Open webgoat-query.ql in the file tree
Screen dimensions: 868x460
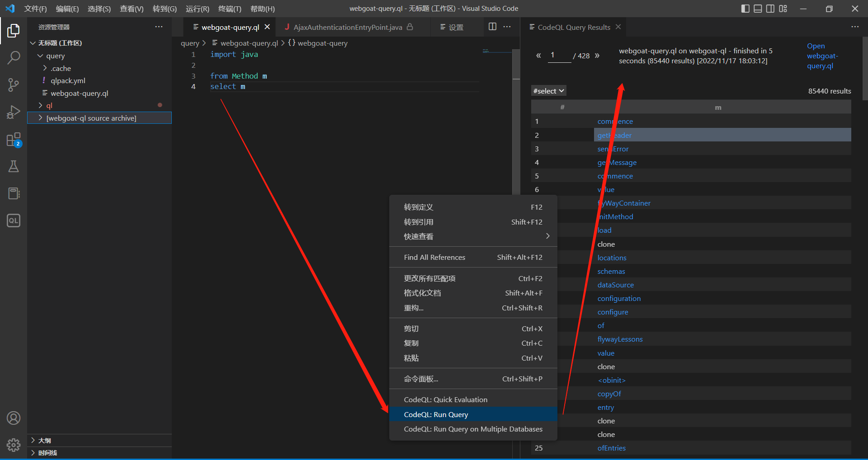[x=80, y=93]
